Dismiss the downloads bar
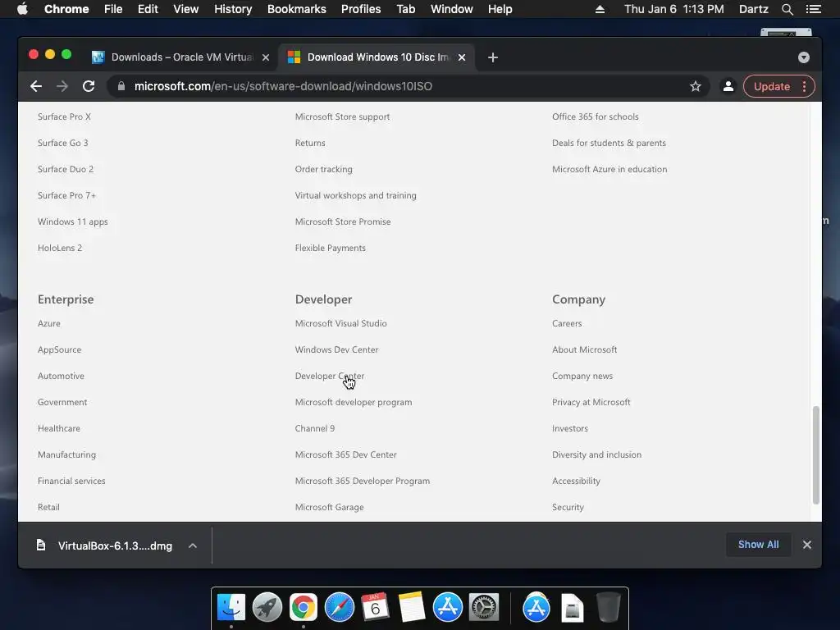840x630 pixels. [807, 545]
